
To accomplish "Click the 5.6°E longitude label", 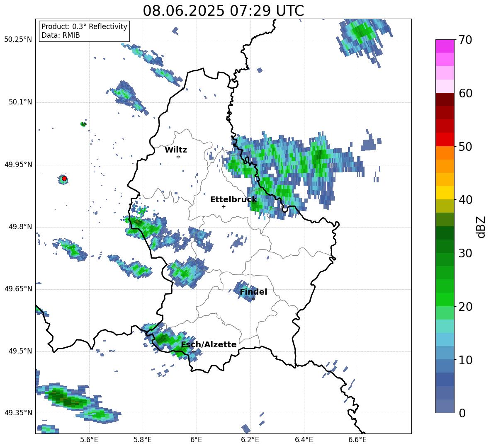I will 89,440.
